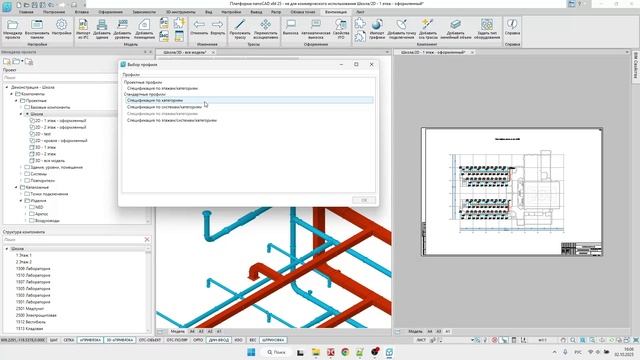Toggle ОТС-ПОЛЯР in status bar
This screenshot has width=640, height=360.
(x=177, y=340)
